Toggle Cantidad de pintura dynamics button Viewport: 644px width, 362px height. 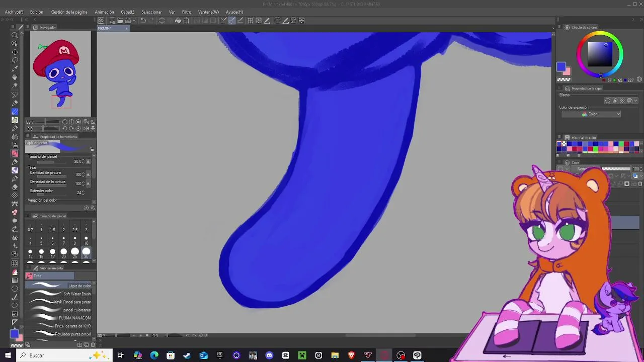pyautogui.click(x=89, y=174)
